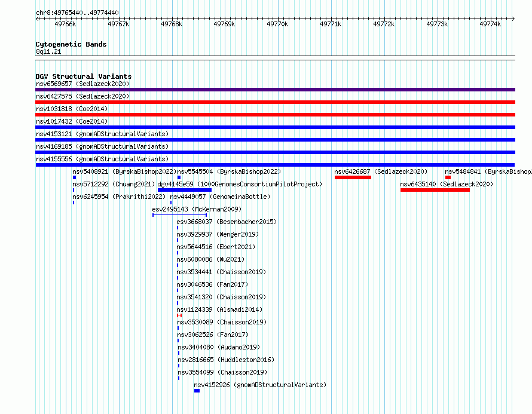Viewport: 532px width, 414px height.
Task: Click the small red glyph under nsv5484841
Action: tap(448, 177)
